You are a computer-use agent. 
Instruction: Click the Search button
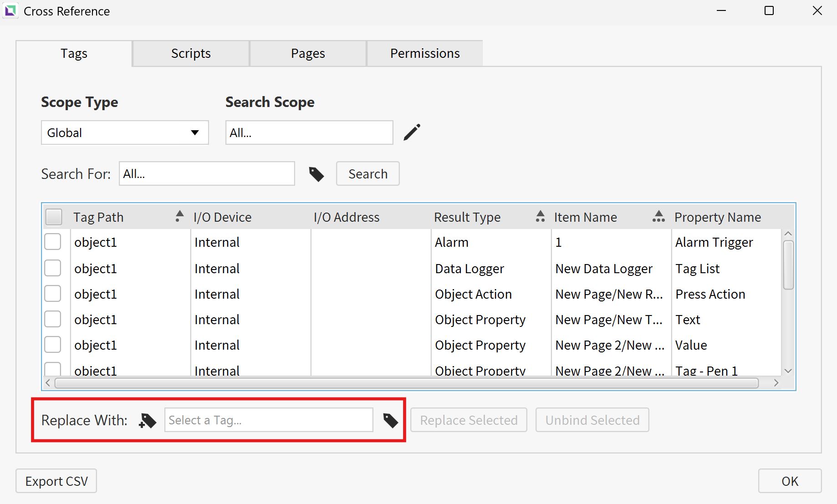368,173
